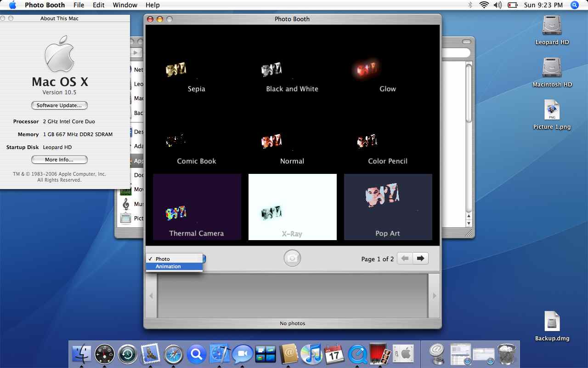Click Music icon in Finder sidebar
Screen dimensions: 588x368
tap(125, 204)
